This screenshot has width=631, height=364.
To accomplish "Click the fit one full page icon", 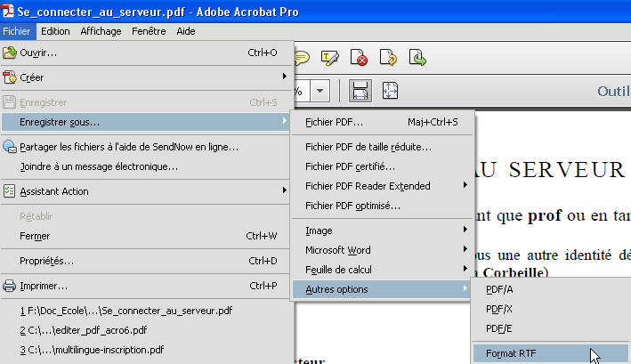I will pos(390,91).
